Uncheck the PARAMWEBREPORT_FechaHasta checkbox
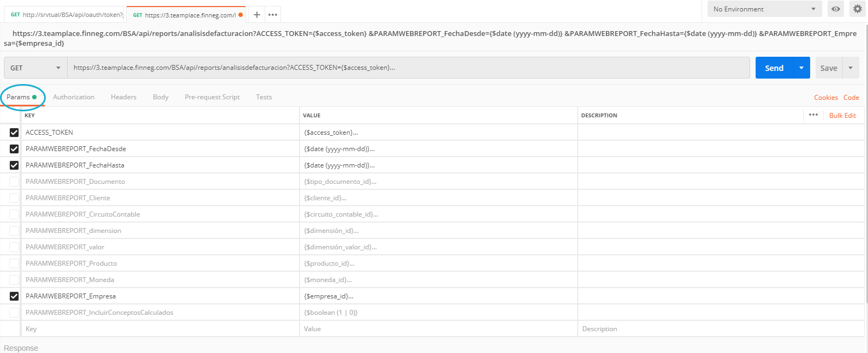The width and height of the screenshot is (868, 353). (14, 165)
